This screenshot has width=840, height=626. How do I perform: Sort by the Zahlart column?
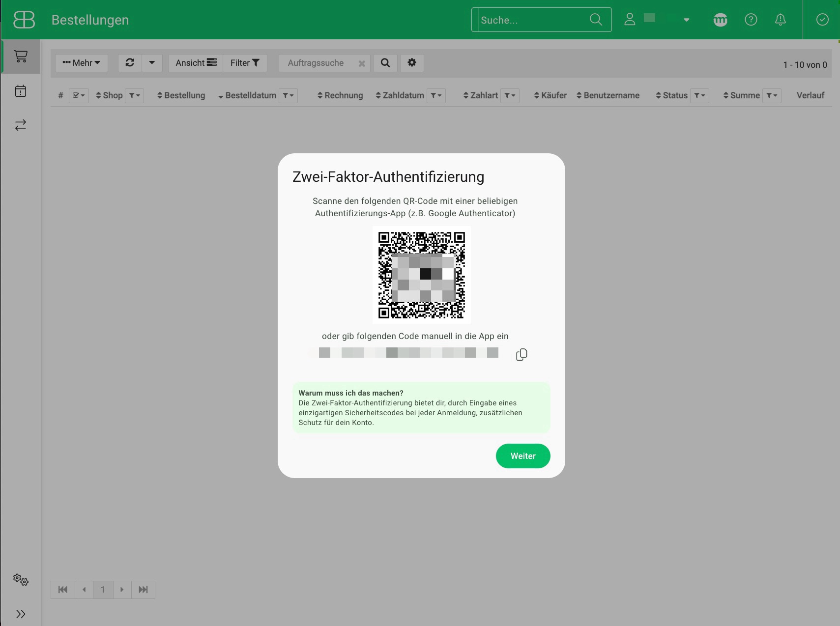click(x=480, y=95)
